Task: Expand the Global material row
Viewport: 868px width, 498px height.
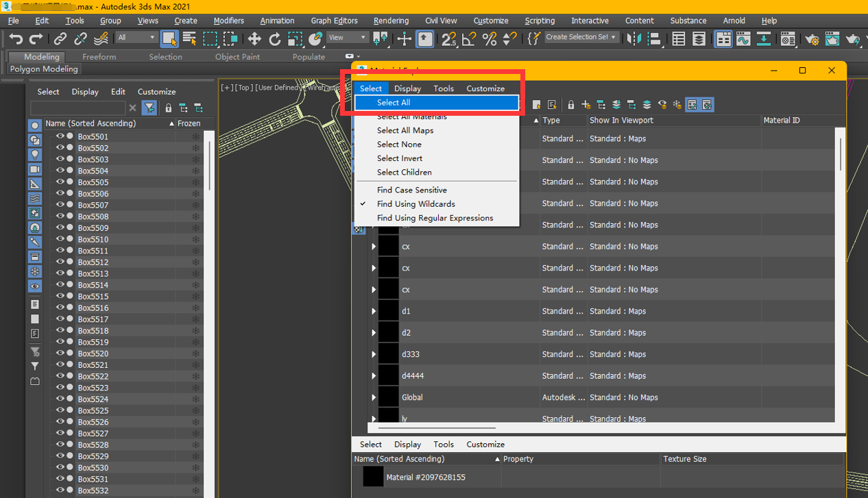Action: [374, 397]
